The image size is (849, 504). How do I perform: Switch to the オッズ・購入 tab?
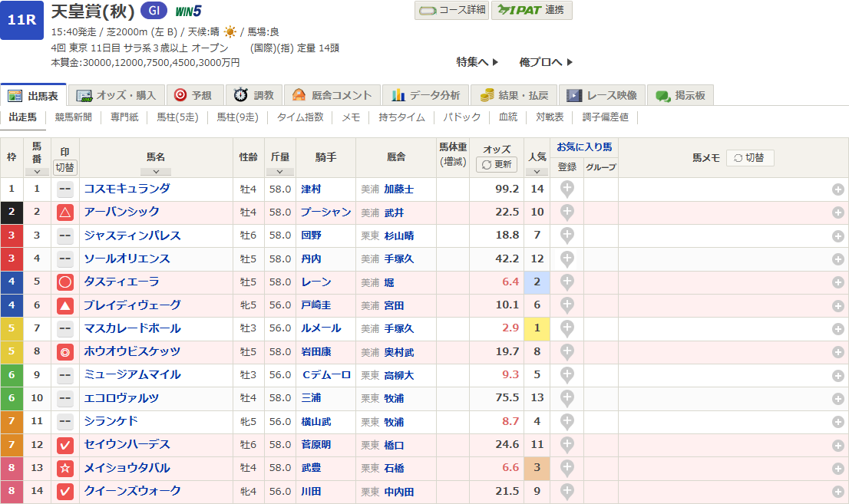pos(117,95)
